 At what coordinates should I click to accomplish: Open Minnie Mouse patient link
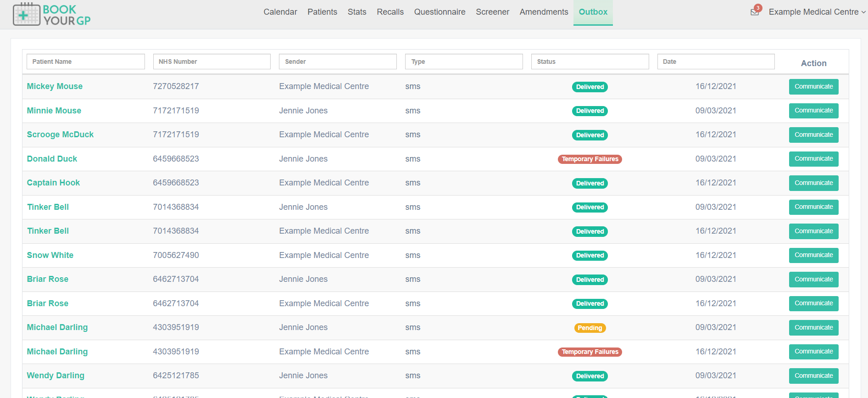[x=54, y=111]
